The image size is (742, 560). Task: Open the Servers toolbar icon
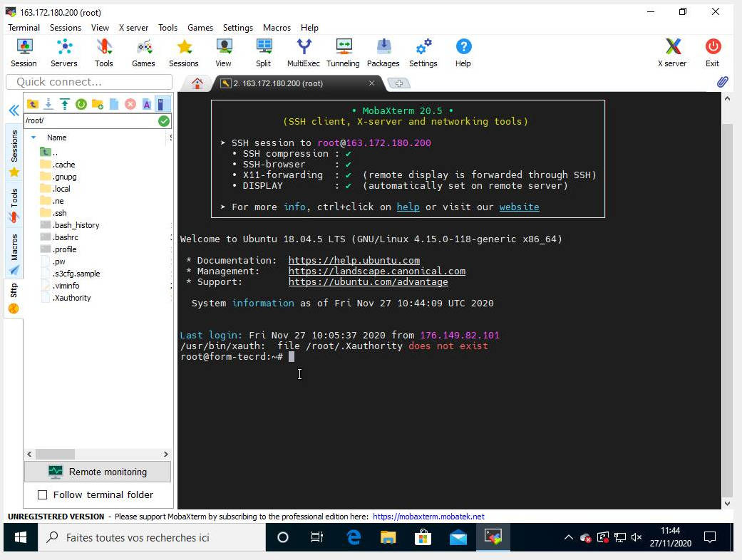[64, 53]
